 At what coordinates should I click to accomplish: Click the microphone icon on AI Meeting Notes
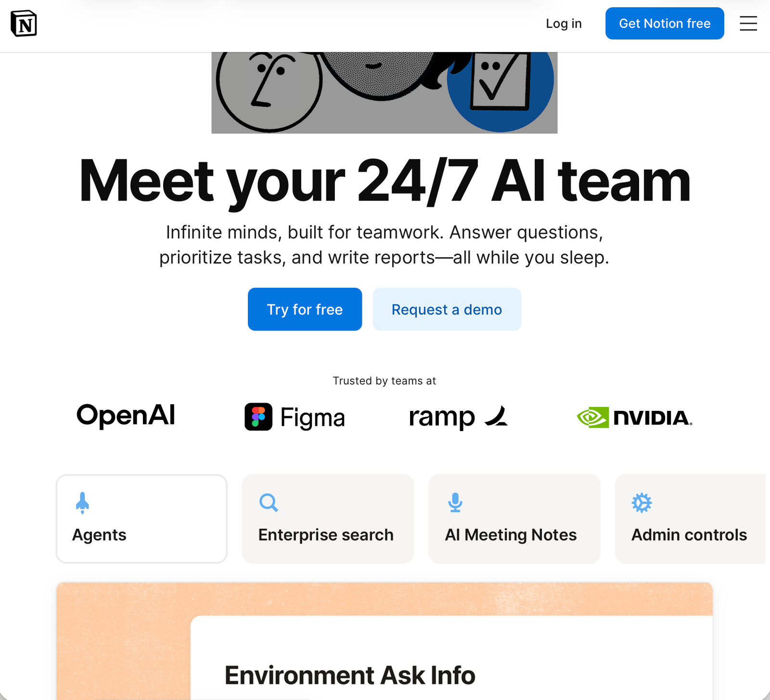455,503
